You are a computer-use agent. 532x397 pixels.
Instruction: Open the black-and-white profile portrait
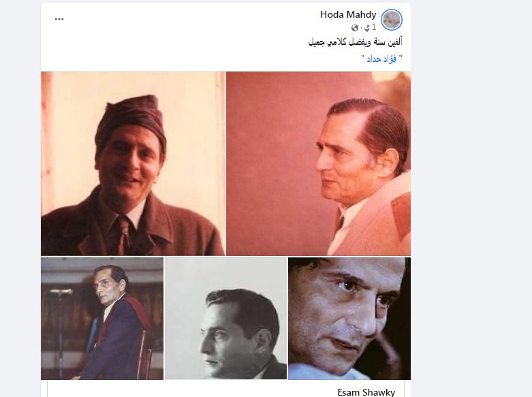click(x=225, y=318)
